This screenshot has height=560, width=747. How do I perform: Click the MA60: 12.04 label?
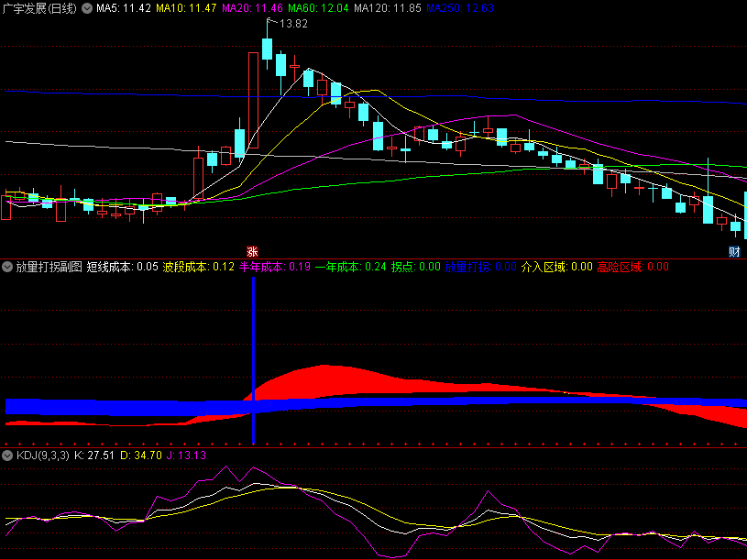(x=318, y=8)
